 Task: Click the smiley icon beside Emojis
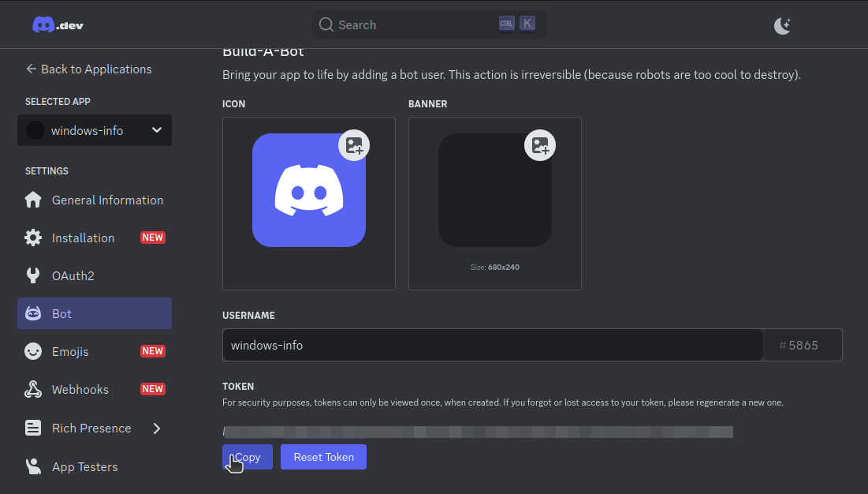(33, 352)
